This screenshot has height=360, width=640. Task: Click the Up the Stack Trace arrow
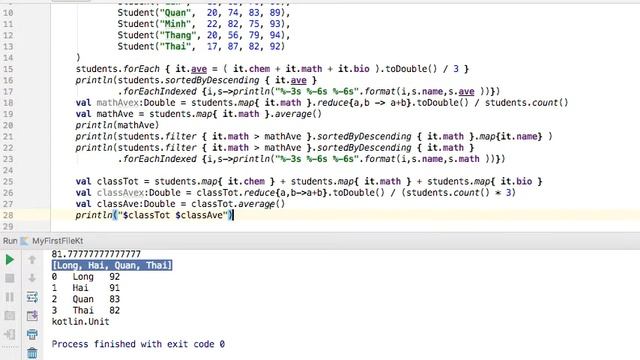click(32, 260)
